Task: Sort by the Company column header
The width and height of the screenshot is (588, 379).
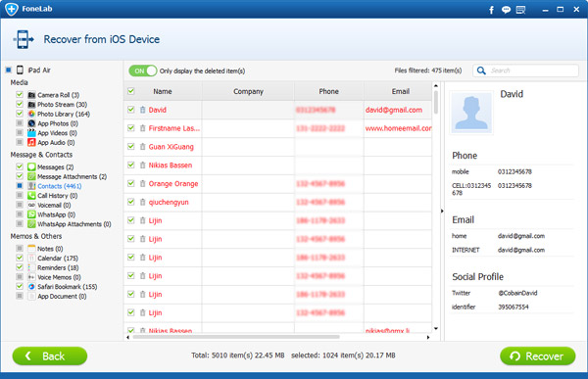Action: click(x=248, y=91)
